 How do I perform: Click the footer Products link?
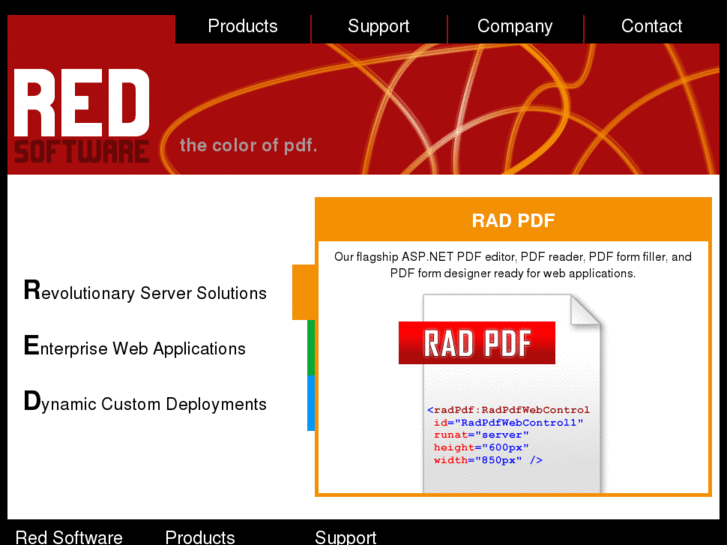click(200, 538)
